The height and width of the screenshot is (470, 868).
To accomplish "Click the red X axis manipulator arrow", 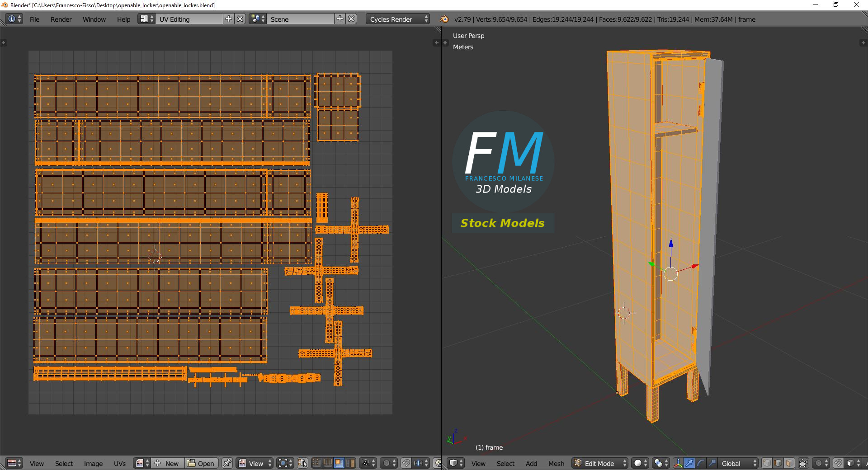I will (x=695, y=266).
